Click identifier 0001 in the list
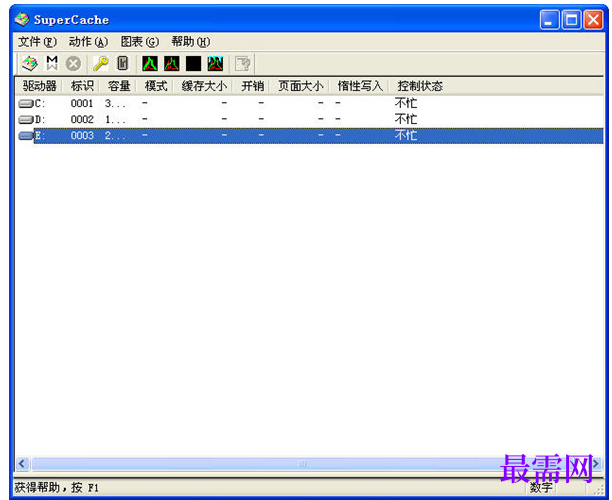The image size is (612, 500). [82, 103]
